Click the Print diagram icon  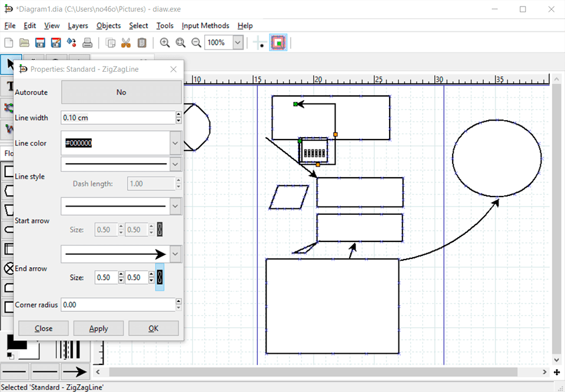click(x=87, y=42)
